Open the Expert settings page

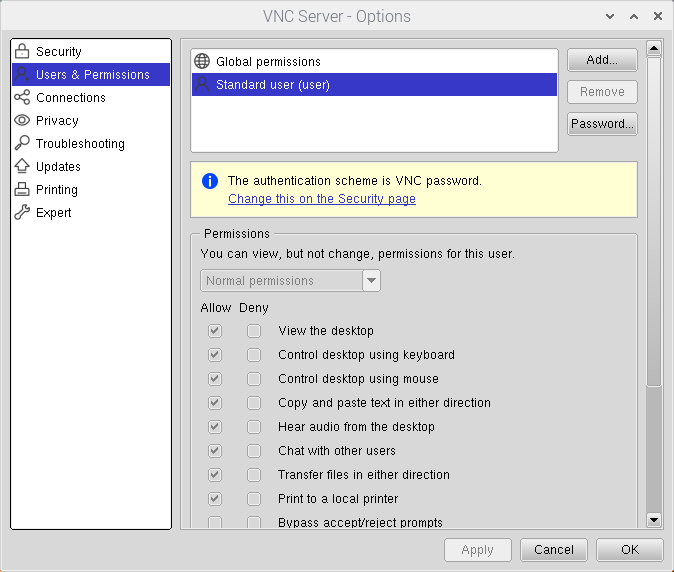click(91, 212)
